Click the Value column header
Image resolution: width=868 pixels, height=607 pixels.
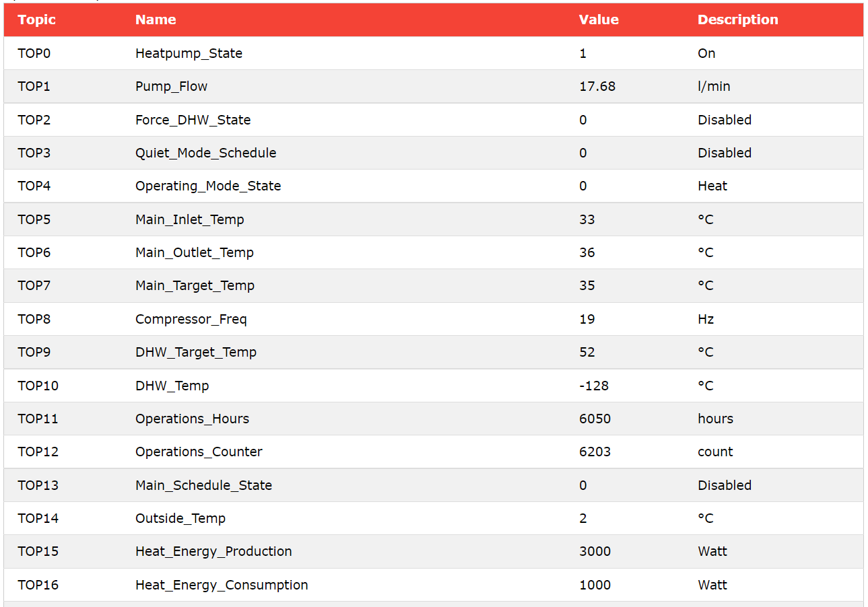pyautogui.click(x=599, y=20)
